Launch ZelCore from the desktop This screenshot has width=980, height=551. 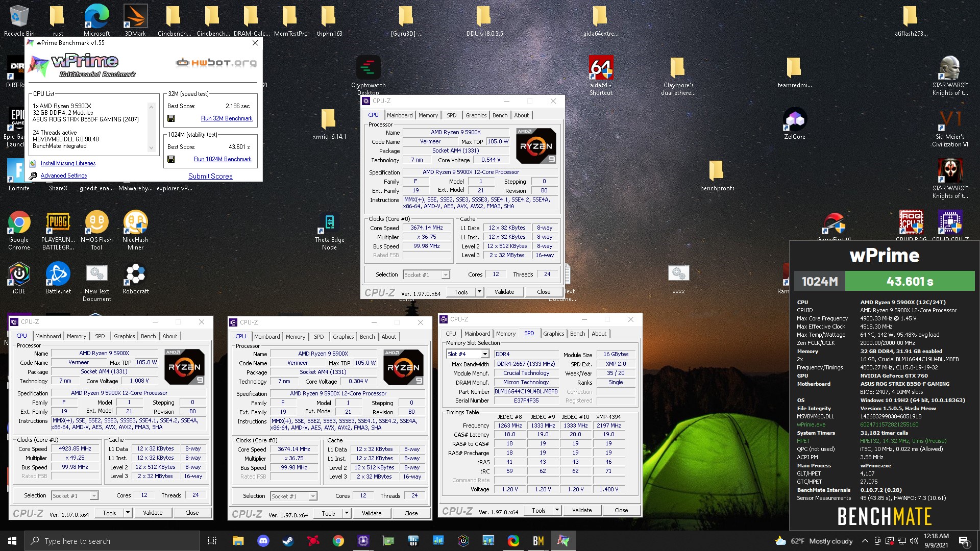point(795,124)
